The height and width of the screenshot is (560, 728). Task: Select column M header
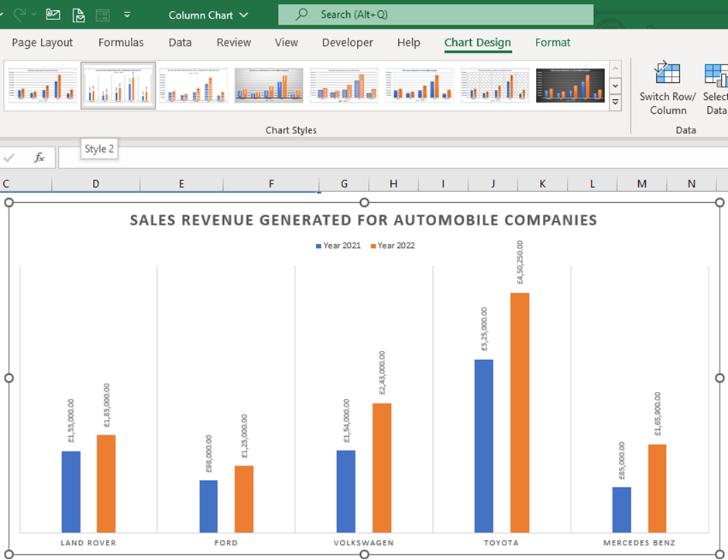[641, 184]
